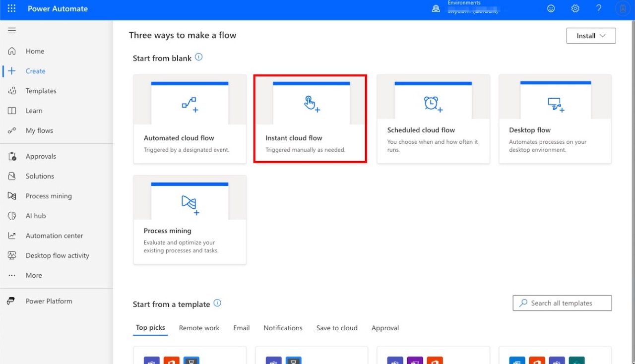Expand the More item in the sidebar
The image size is (635, 364).
tap(33, 275)
